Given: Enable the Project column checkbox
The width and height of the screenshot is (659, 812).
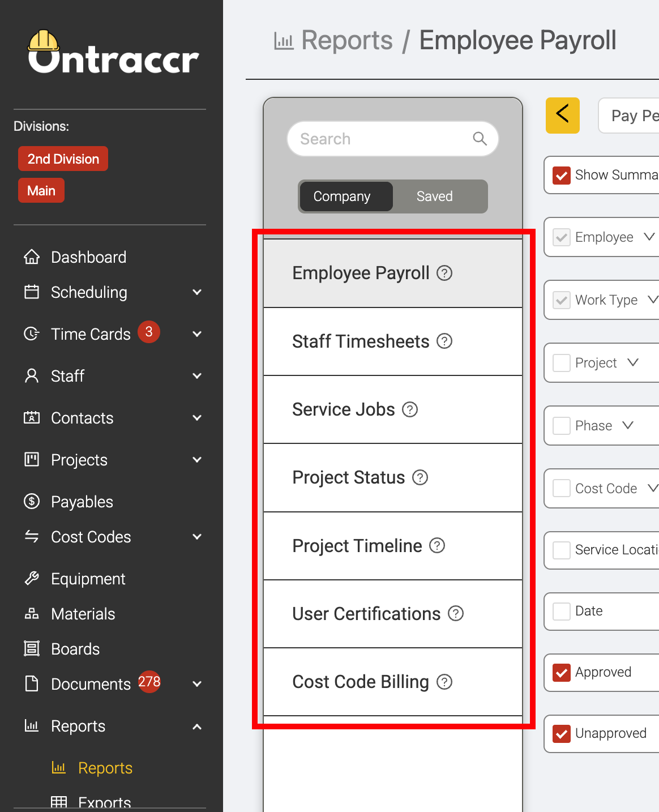Looking at the screenshot, I should (562, 363).
